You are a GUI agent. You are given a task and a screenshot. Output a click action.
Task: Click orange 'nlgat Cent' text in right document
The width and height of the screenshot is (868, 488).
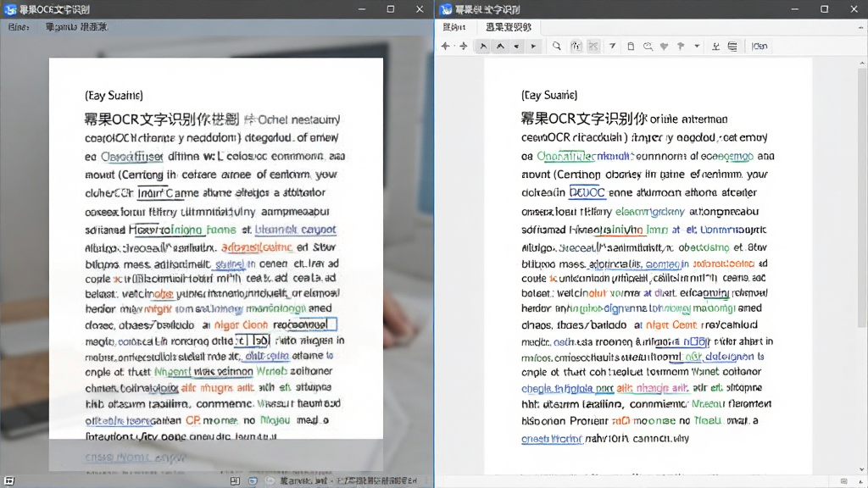[671, 324]
